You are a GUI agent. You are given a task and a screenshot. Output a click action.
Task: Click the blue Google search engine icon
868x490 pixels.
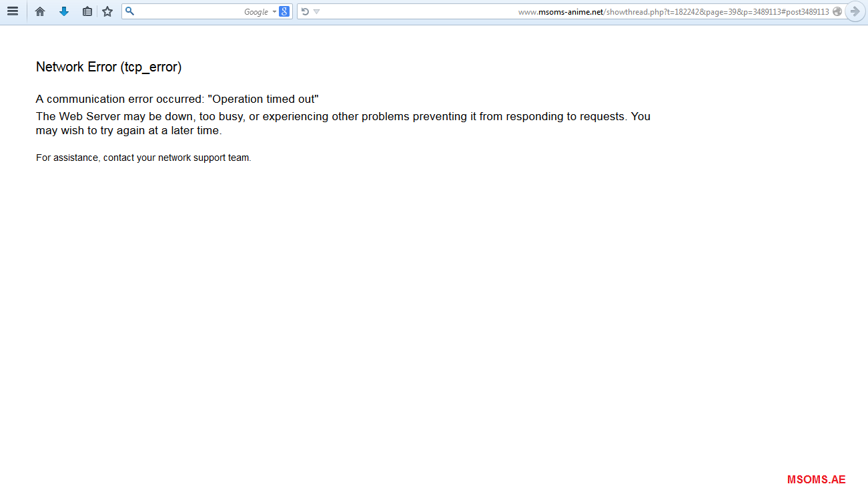(284, 11)
